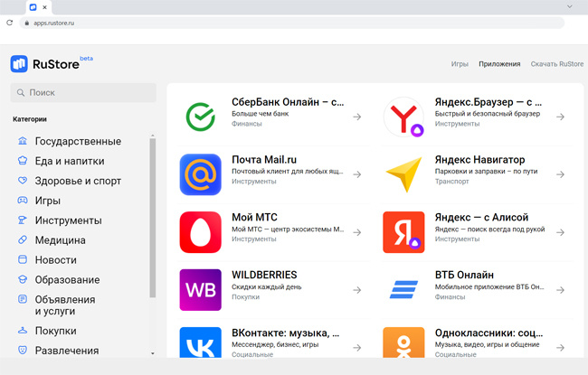Click the address bar lock icon

click(26, 23)
